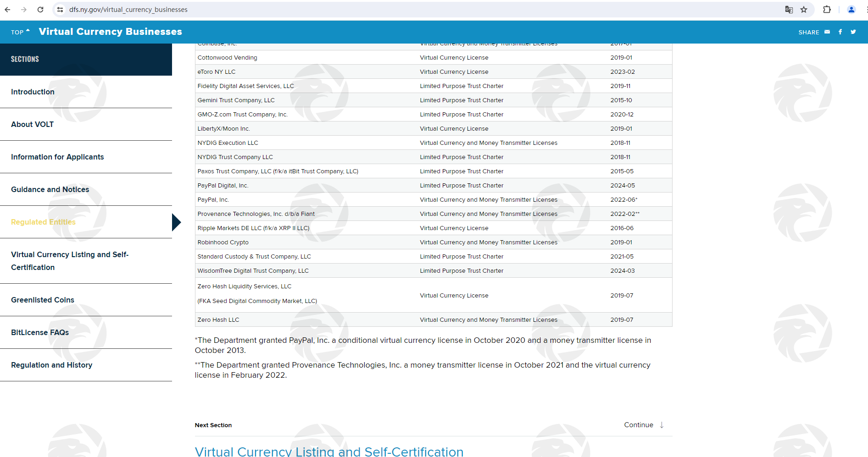This screenshot has height=457, width=868.
Task: Click date 2024-03 in WisdomTree row
Action: tap(623, 271)
